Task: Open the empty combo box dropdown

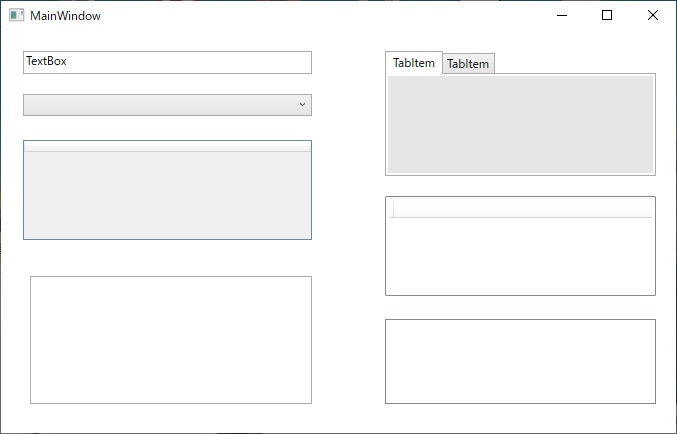Action: (167, 105)
